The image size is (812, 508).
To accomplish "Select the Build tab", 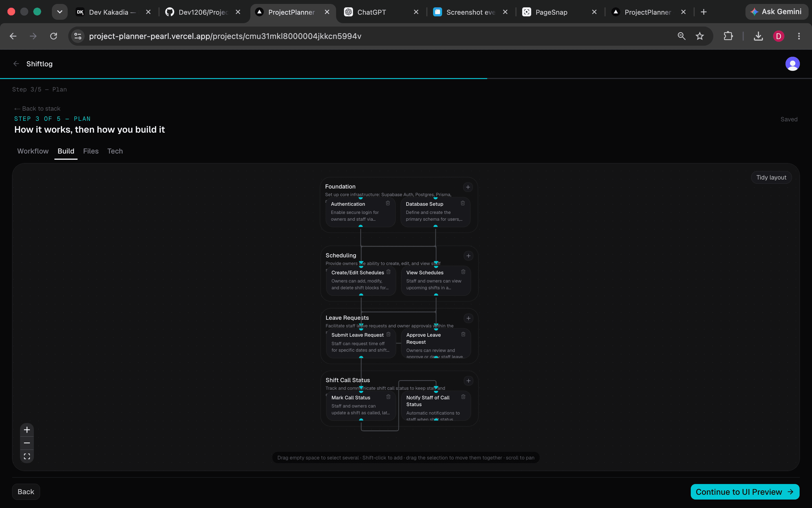I will point(66,151).
